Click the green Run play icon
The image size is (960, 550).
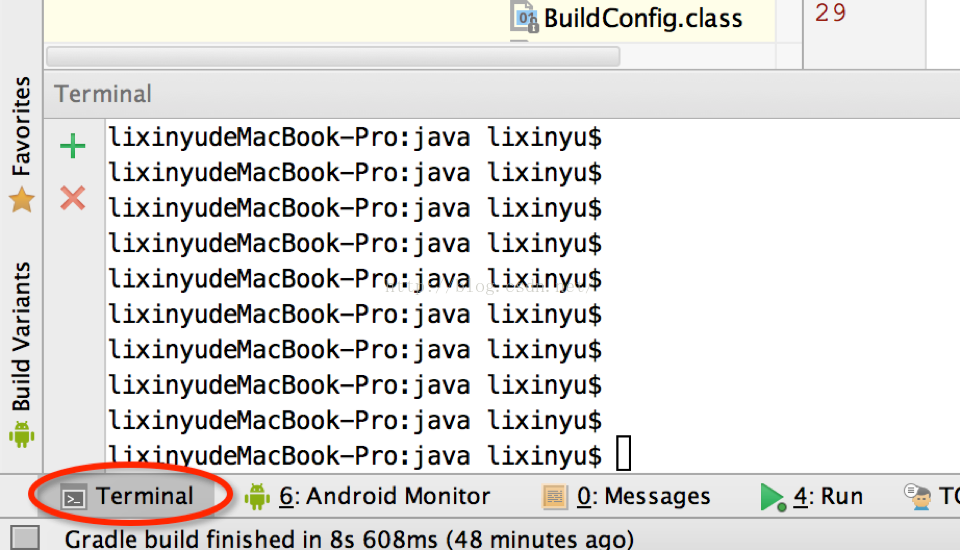[x=773, y=497]
